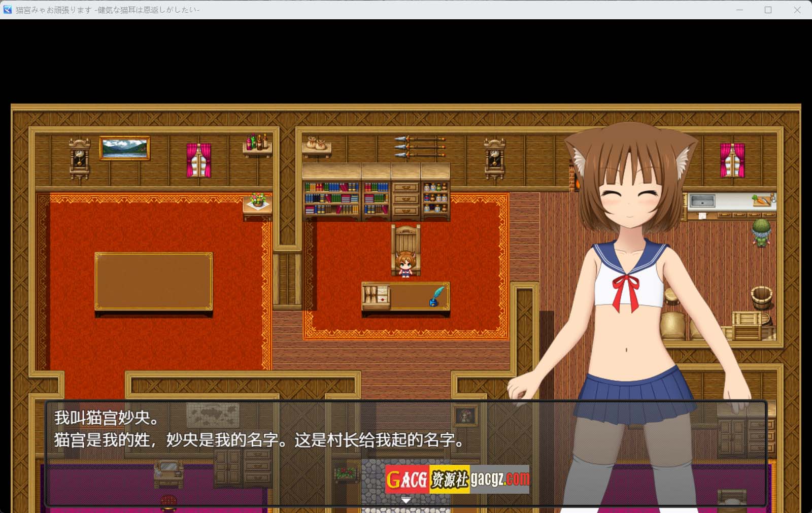This screenshot has height=513, width=812.
Task: Talk to the green-haired NPC in the kitchen
Action: click(761, 232)
